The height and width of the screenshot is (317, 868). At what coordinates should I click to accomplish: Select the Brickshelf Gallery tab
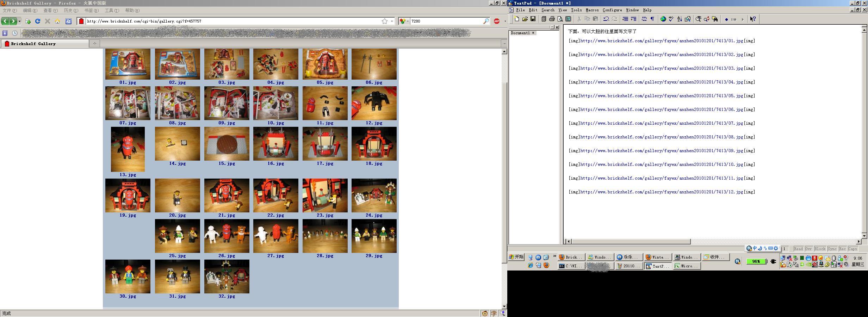point(45,44)
